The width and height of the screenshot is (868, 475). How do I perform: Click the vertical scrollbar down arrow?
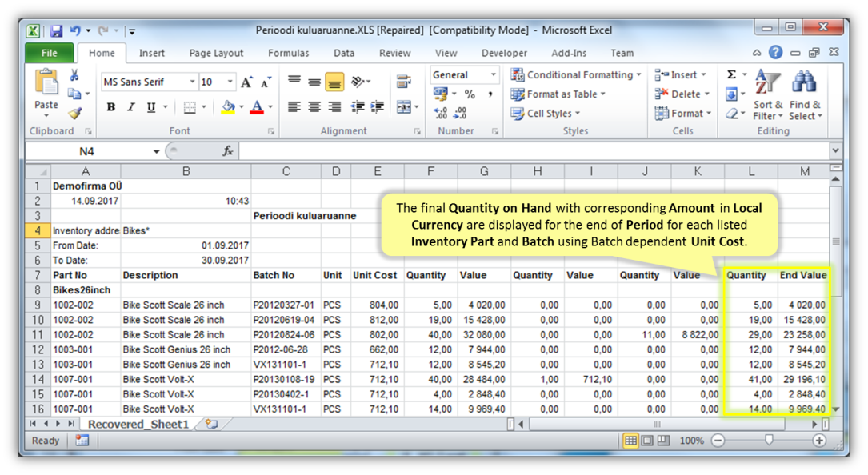836,409
